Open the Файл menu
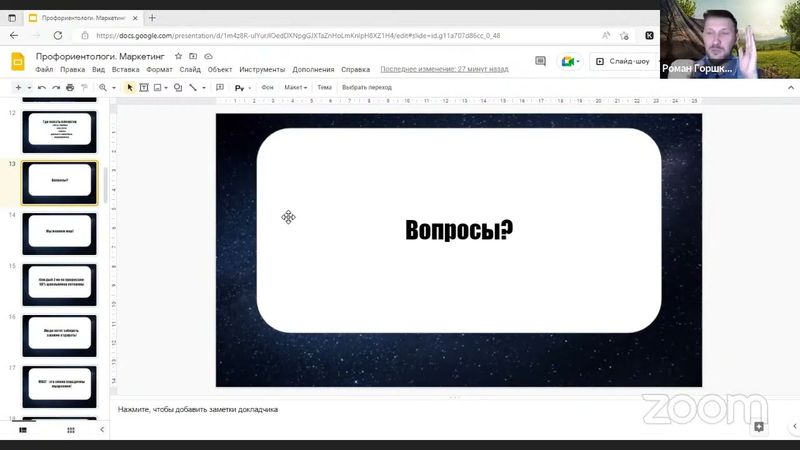800x450 pixels. 44,69
